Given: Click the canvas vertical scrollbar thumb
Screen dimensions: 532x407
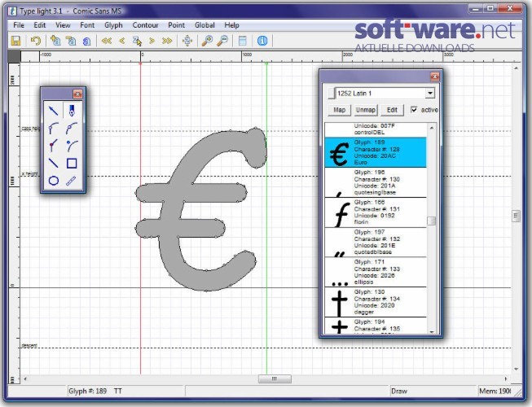Looking at the screenshot, I should click(x=516, y=216).
